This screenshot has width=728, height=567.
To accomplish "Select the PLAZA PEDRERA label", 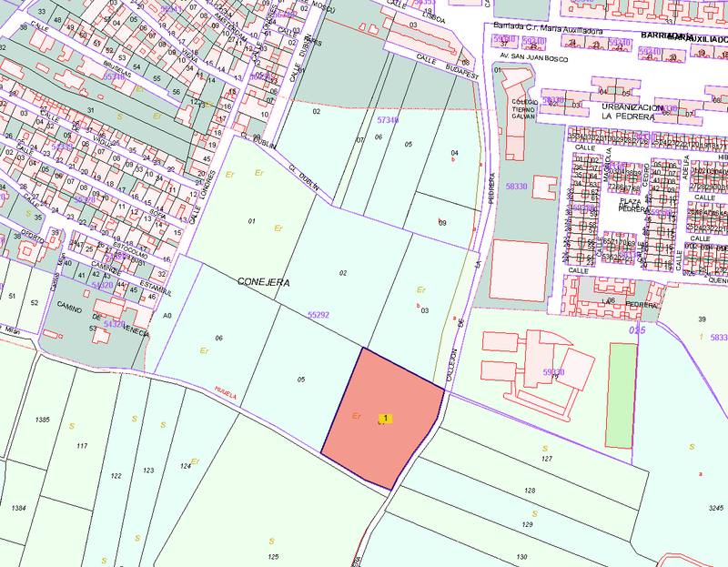I will [x=631, y=206].
